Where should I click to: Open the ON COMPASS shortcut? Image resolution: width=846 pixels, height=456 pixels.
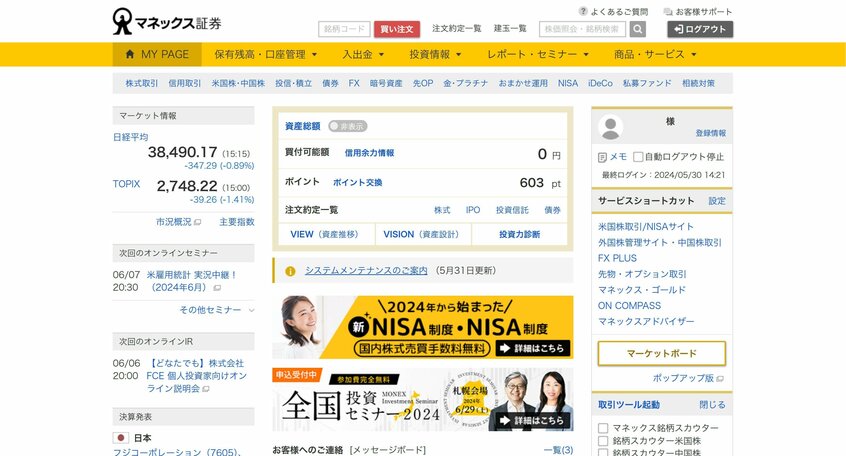[629, 305]
